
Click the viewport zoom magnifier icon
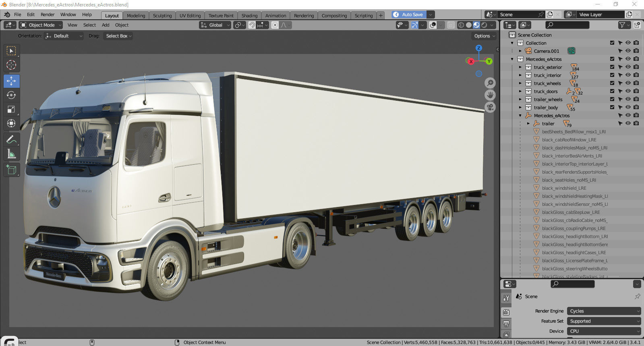(x=490, y=83)
